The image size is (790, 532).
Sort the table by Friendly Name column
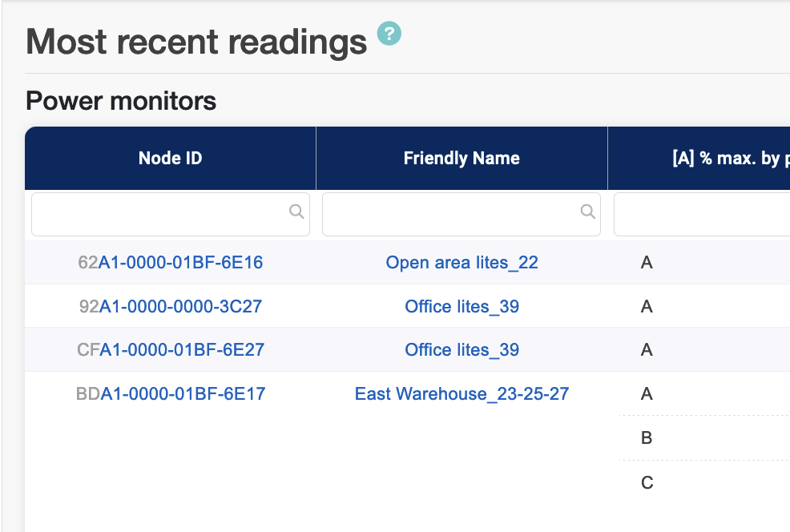[462, 158]
